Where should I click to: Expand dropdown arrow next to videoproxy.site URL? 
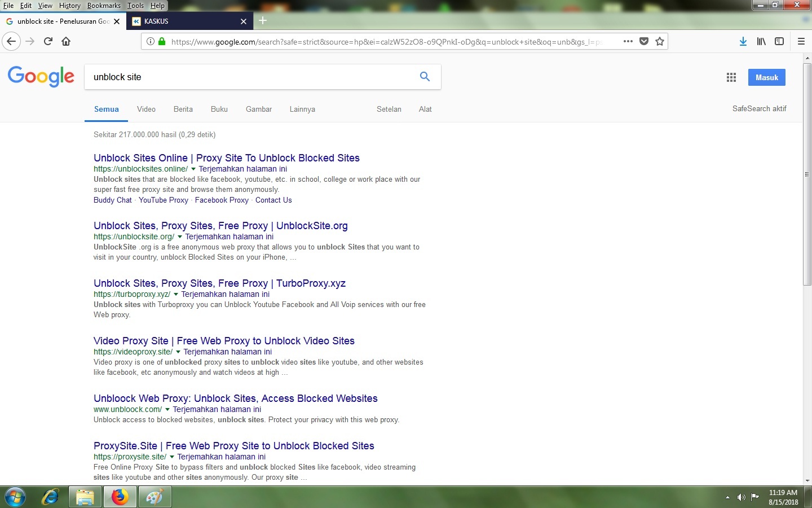178,352
